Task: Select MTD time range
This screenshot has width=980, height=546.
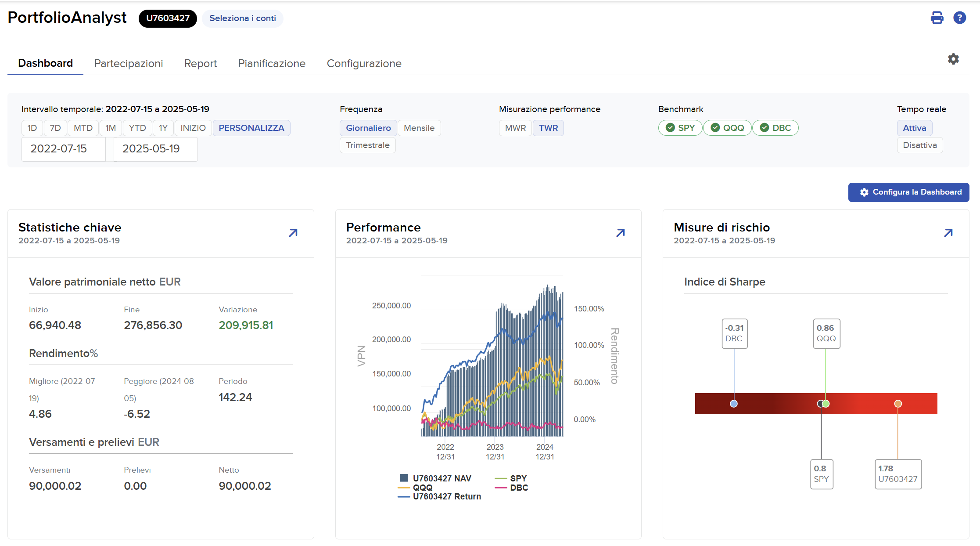Action: coord(83,128)
